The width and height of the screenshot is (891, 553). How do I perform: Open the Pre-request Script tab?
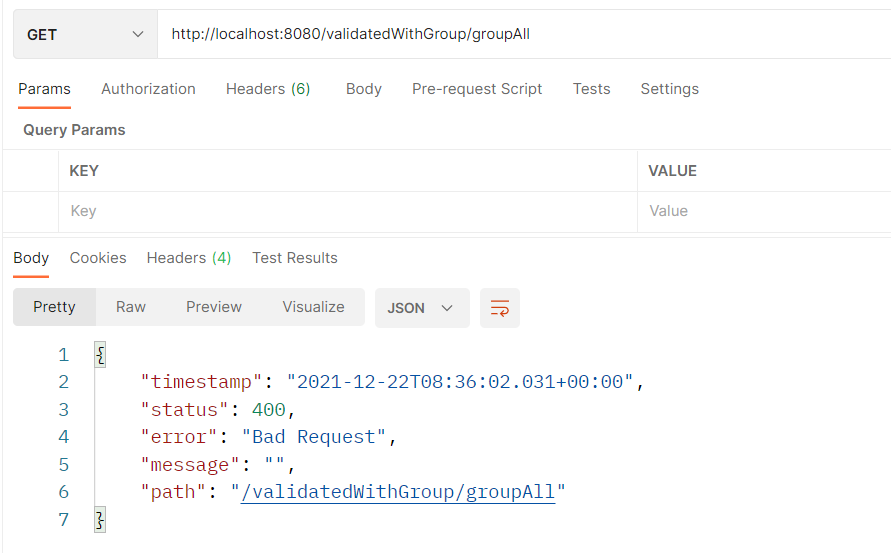[x=477, y=89]
